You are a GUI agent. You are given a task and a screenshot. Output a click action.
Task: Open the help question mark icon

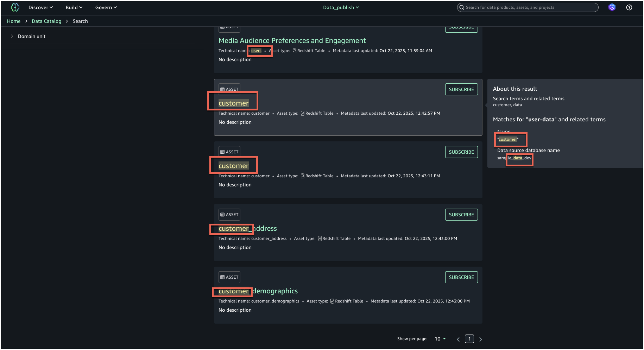629,8
